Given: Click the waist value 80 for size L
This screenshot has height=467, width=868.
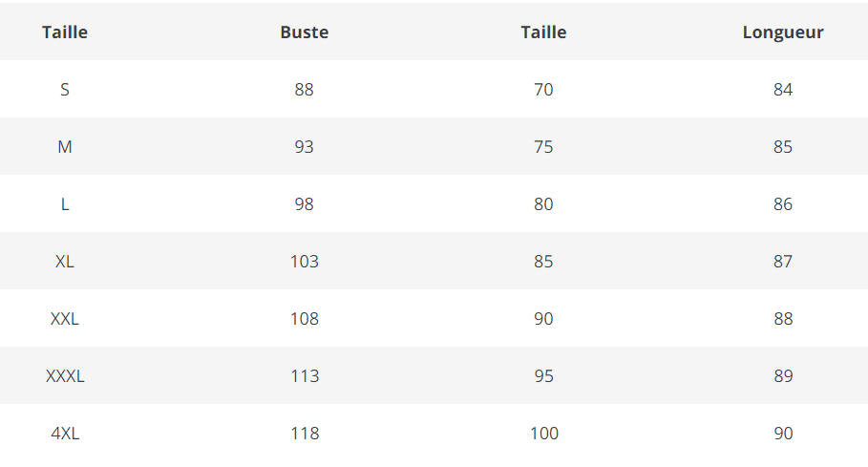Looking at the screenshot, I should pos(543,204).
